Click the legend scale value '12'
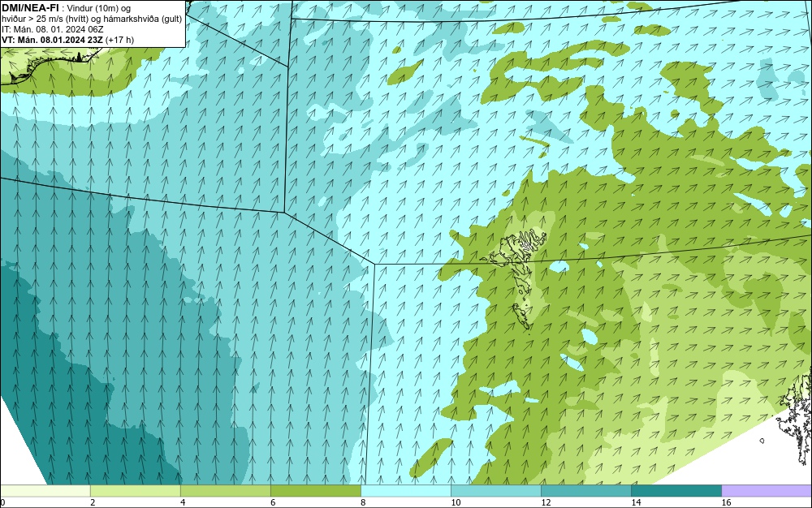This screenshot has width=812, height=508. click(x=546, y=502)
